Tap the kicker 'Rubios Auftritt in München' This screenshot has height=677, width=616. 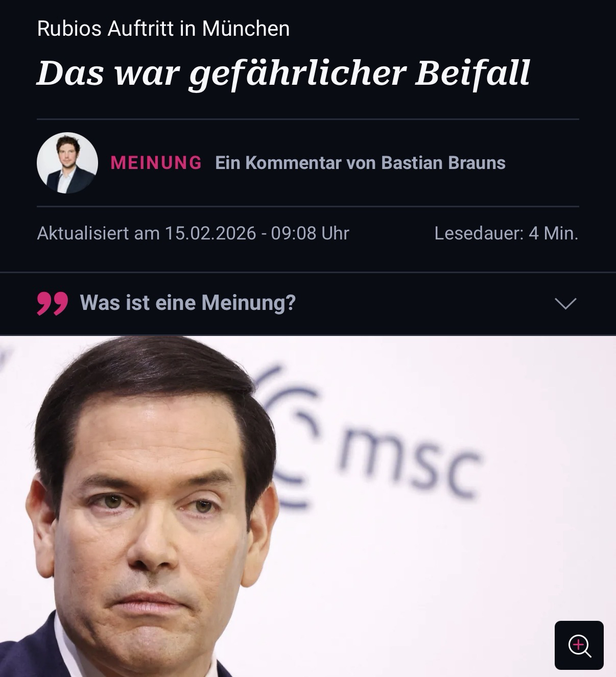click(x=163, y=29)
